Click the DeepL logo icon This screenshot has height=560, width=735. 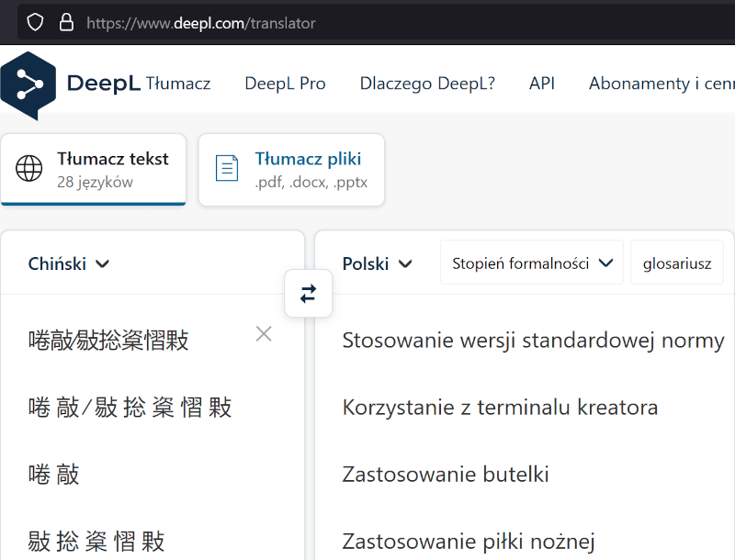[28, 85]
